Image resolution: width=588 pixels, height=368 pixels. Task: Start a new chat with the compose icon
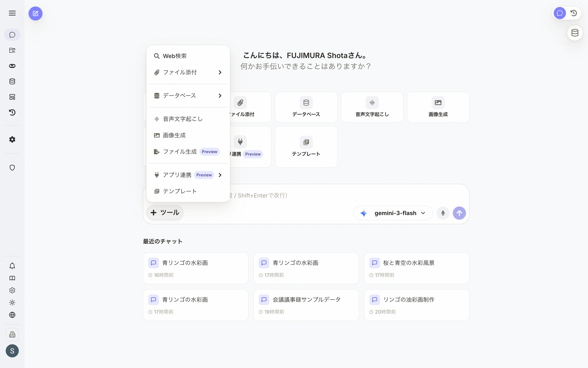click(x=36, y=13)
